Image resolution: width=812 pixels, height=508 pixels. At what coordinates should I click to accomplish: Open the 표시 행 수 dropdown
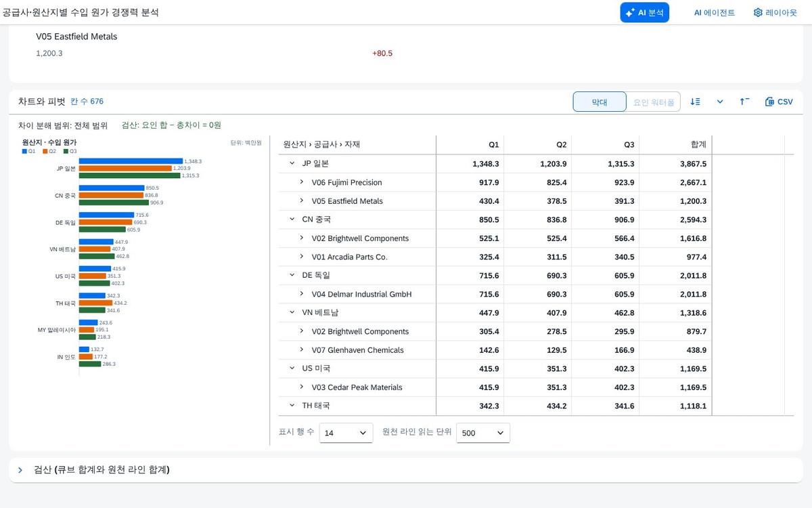(x=346, y=433)
